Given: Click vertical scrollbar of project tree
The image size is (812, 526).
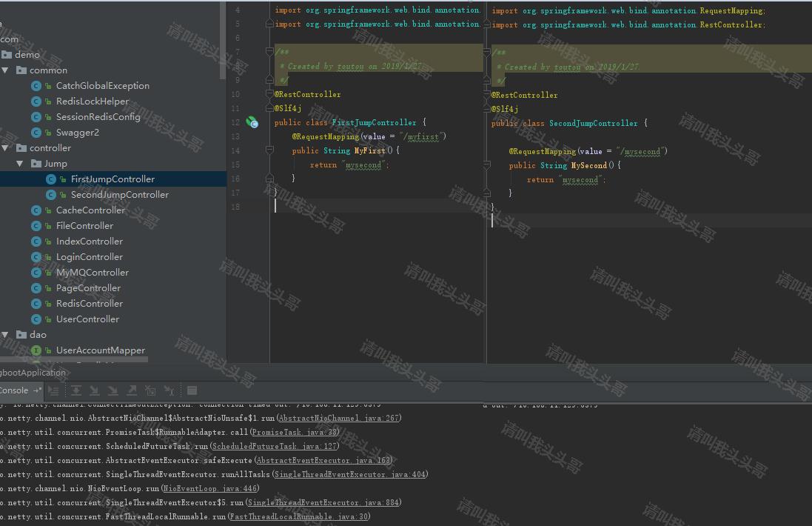Looking at the screenshot, I should (x=223, y=41).
